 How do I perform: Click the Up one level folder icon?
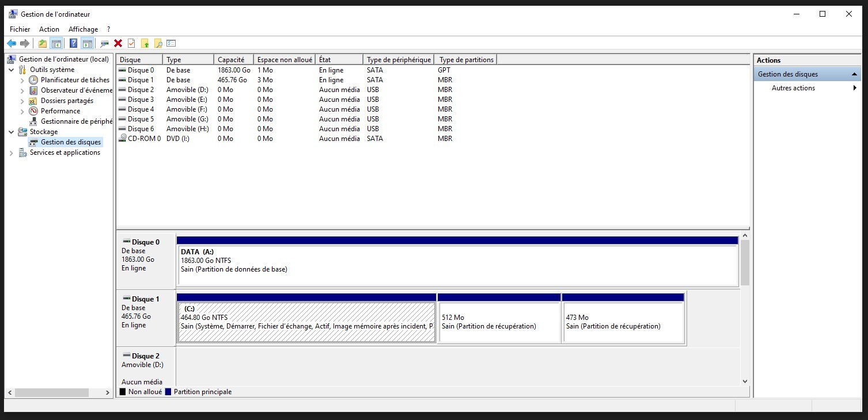tap(43, 43)
